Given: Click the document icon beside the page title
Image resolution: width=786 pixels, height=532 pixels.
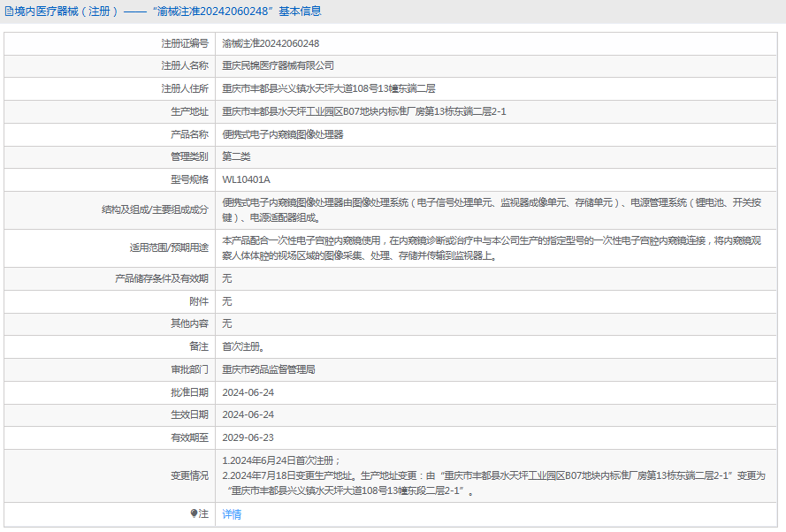Looking at the screenshot, I should click(x=9, y=11).
